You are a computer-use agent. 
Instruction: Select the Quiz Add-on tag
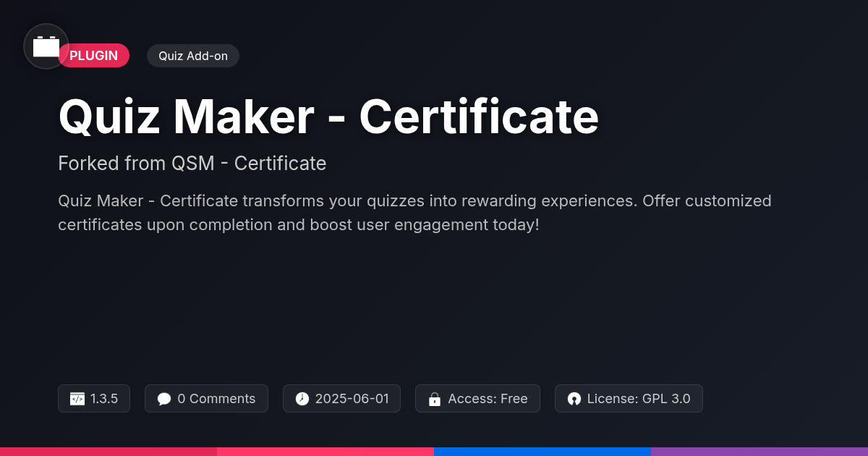pos(193,56)
